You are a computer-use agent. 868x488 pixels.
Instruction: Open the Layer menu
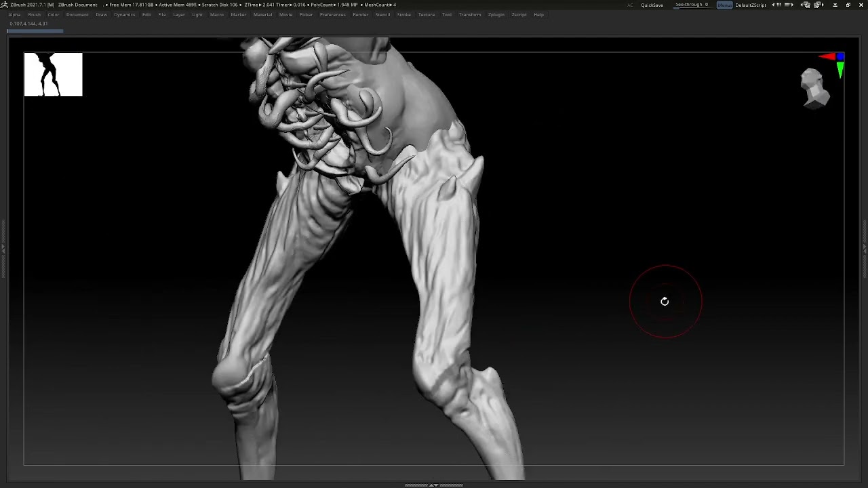pyautogui.click(x=179, y=14)
